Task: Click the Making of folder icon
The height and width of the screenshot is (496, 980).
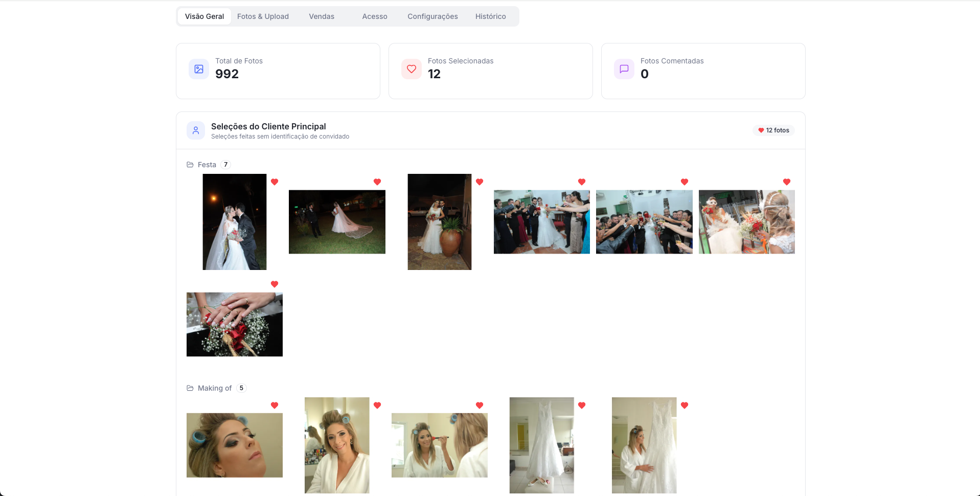Action: tap(190, 388)
